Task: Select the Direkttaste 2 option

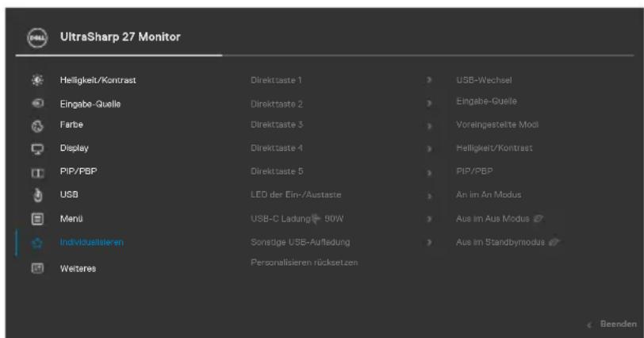Action: (x=277, y=104)
